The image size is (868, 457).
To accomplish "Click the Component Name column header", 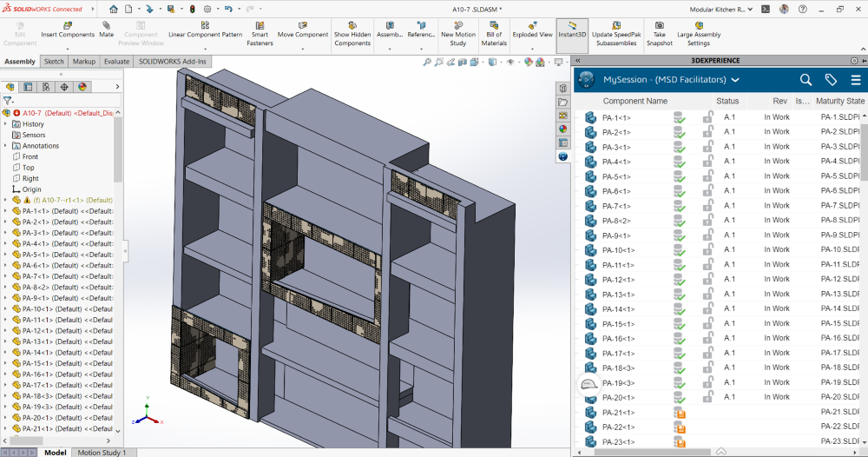I will (x=635, y=101).
